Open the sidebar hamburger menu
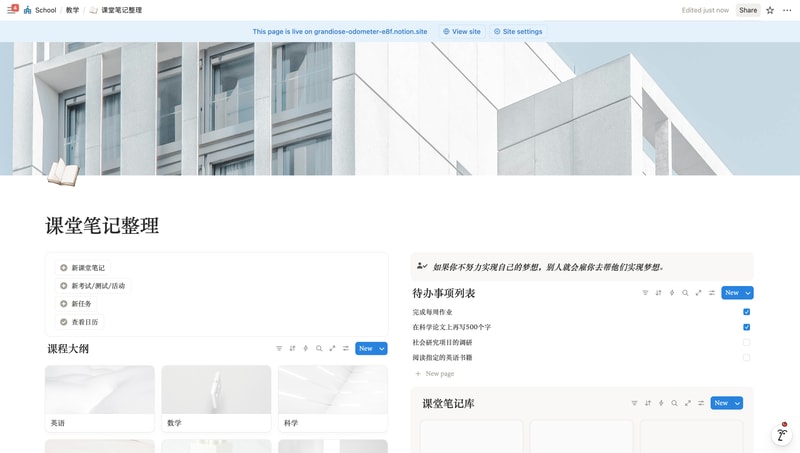 11,10
